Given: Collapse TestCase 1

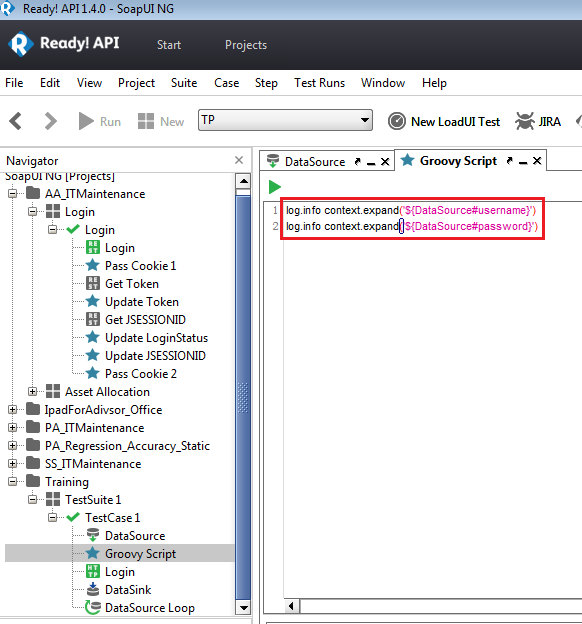Looking at the screenshot, I should [53, 518].
